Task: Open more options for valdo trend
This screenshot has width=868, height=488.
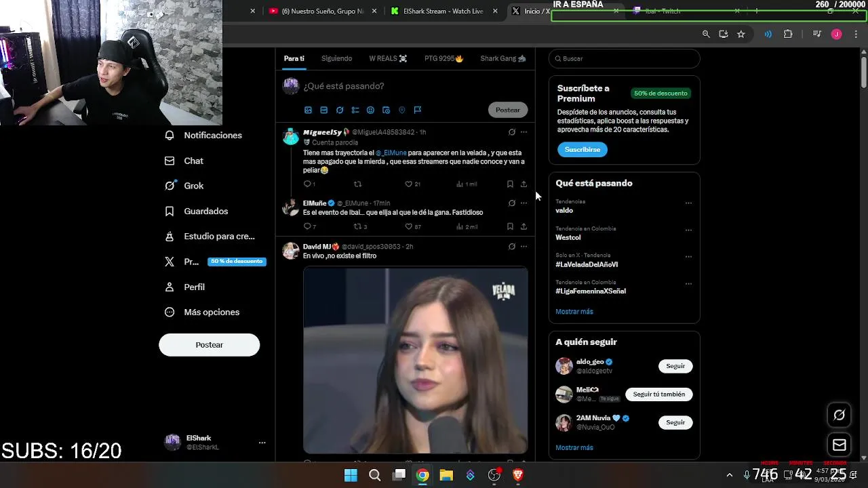Action: (x=688, y=203)
